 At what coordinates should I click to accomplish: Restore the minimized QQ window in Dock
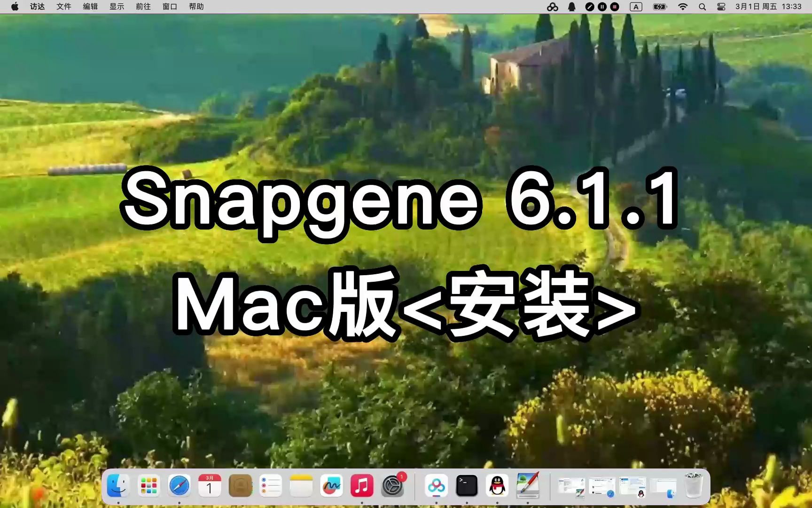(x=632, y=487)
